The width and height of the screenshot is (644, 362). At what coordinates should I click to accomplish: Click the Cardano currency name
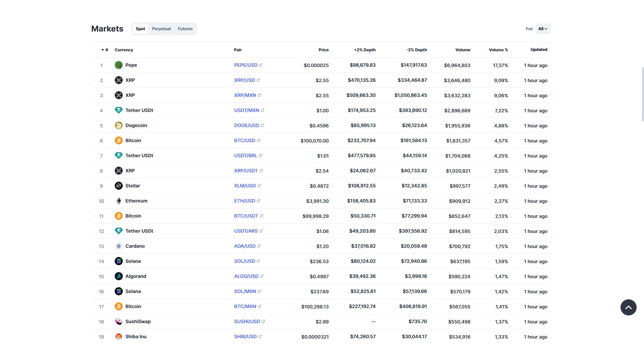[x=135, y=246]
